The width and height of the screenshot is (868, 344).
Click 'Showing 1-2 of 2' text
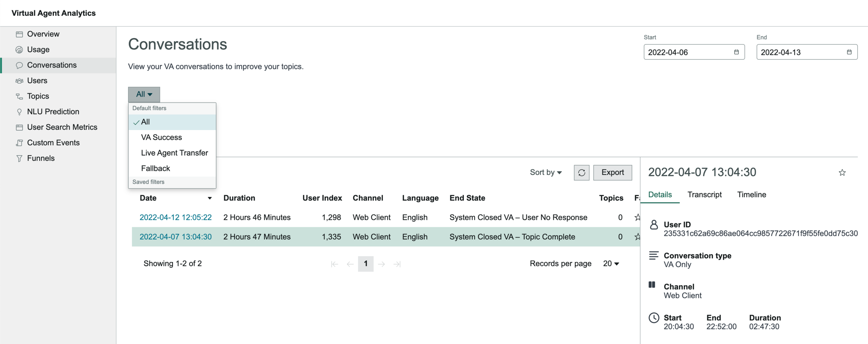click(173, 264)
